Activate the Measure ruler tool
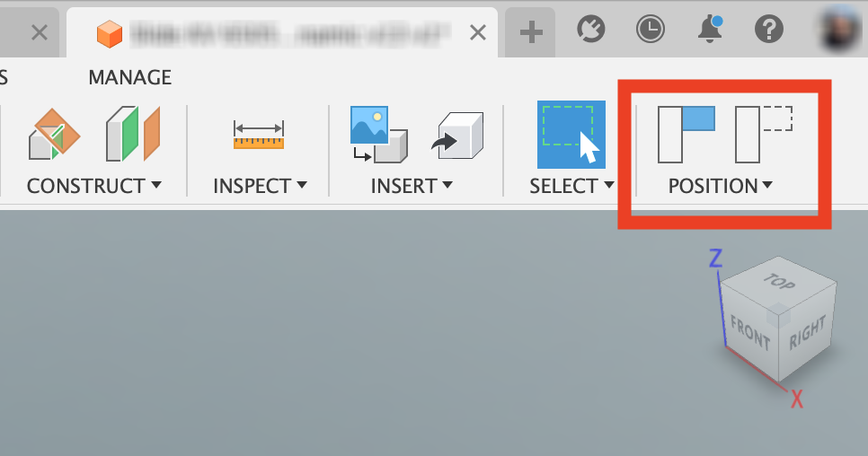This screenshot has height=456, width=868. (x=259, y=135)
